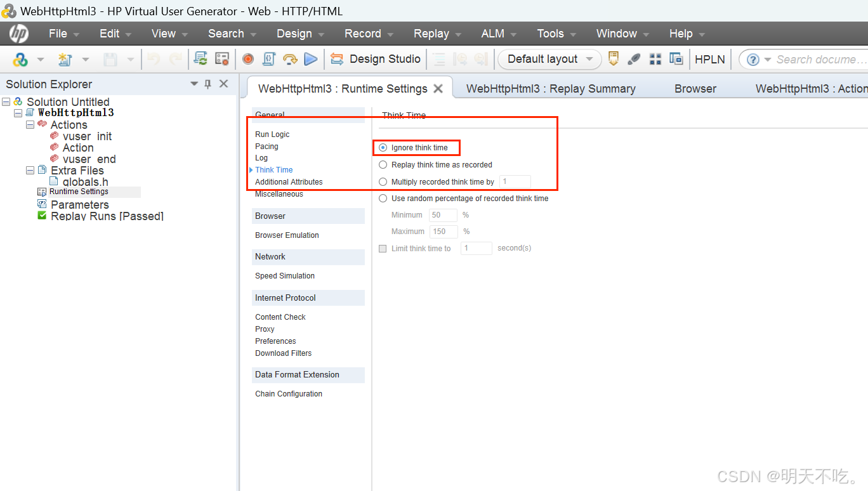
Task: Open the Add Script icon dropdown arrow
Action: (41, 60)
